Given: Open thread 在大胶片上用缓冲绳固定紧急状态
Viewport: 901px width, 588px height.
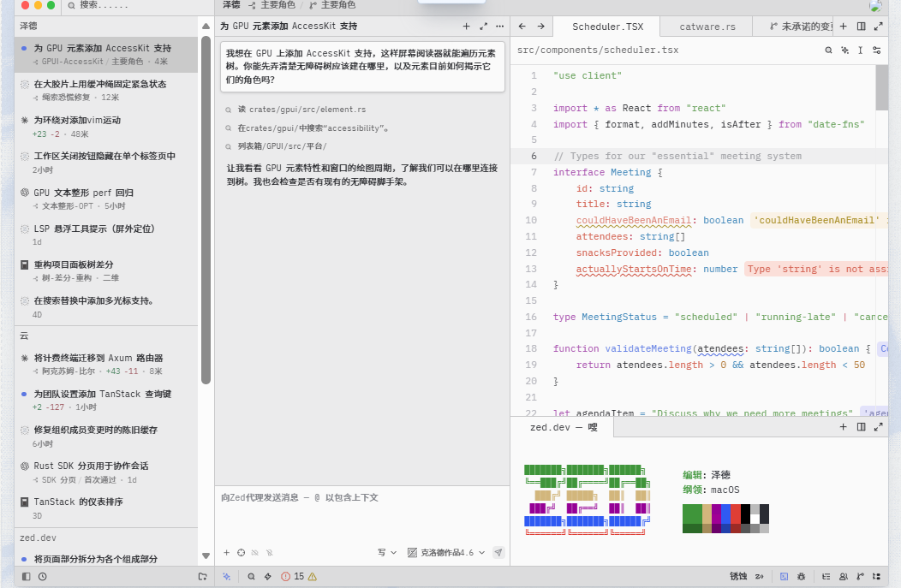Looking at the screenshot, I should pos(105,90).
